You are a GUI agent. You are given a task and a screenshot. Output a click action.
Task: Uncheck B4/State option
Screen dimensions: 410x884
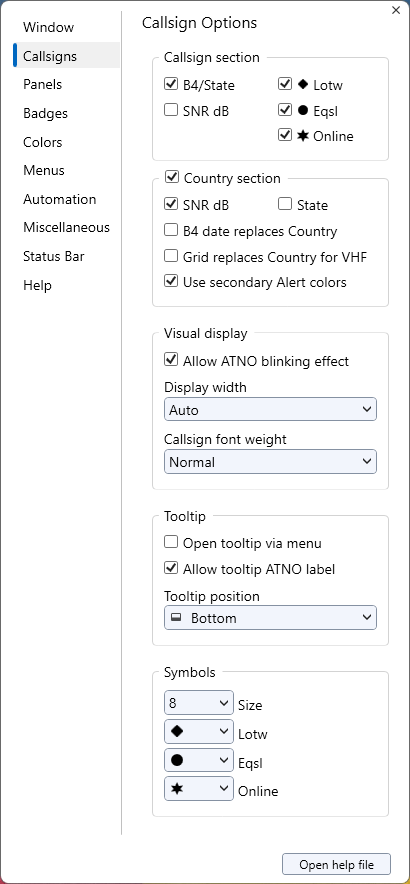tap(171, 85)
